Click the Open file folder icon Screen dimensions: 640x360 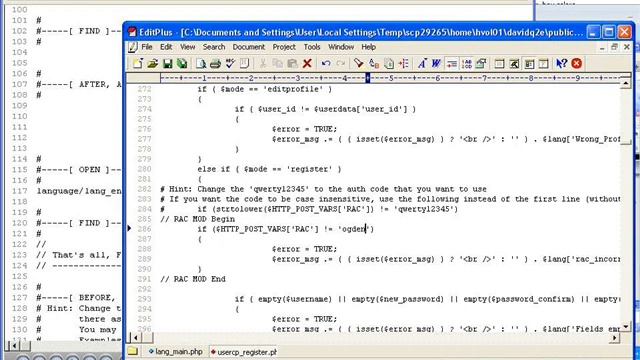(152, 64)
